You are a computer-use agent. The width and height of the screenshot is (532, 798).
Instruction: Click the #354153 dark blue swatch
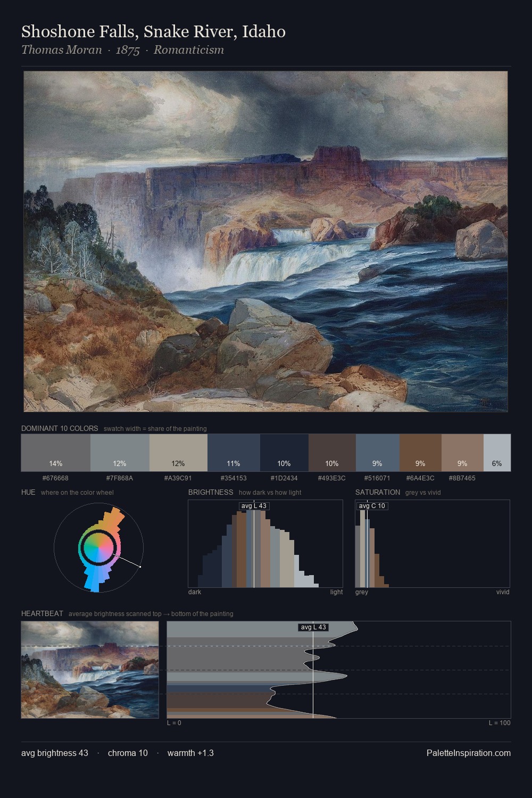pyautogui.click(x=234, y=453)
